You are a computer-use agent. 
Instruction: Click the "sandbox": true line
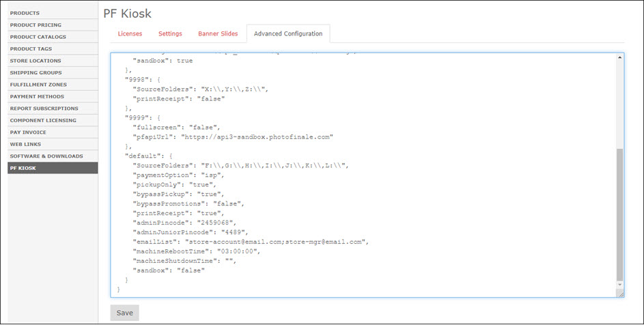(163, 61)
